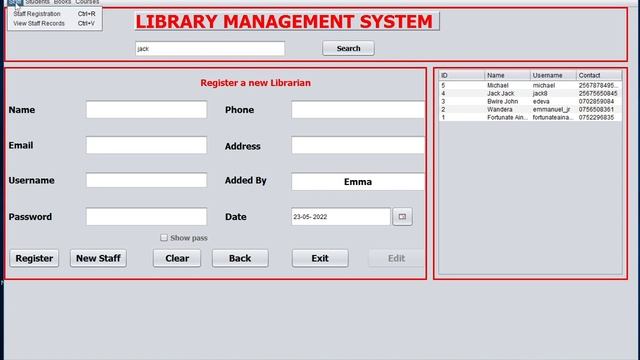Viewport: 640px width, 360px height.
Task: Click contact cell 0756508361
Action: [599, 109]
